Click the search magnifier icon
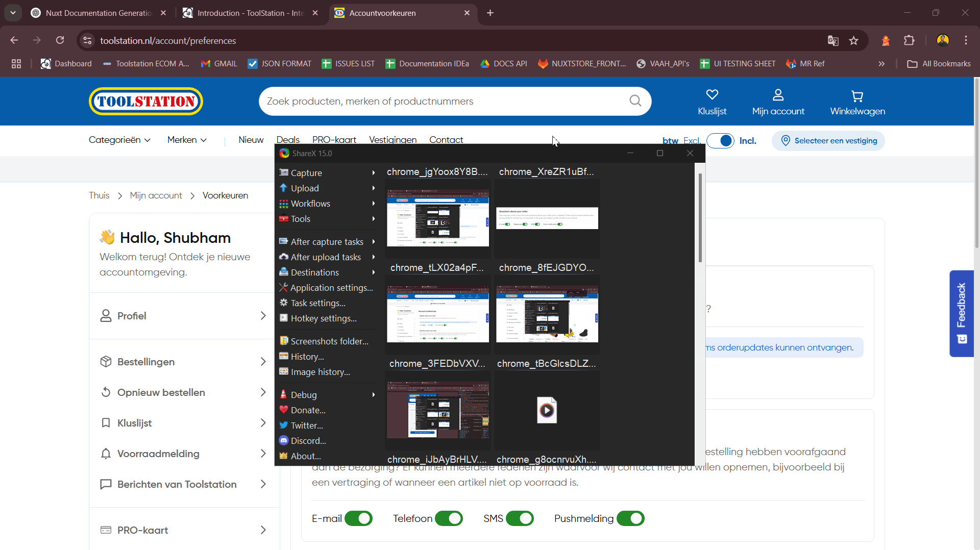 635,101
